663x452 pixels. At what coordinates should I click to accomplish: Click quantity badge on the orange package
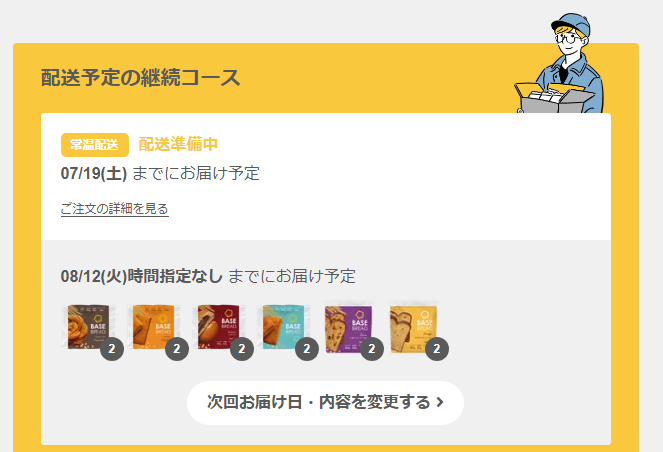177,349
